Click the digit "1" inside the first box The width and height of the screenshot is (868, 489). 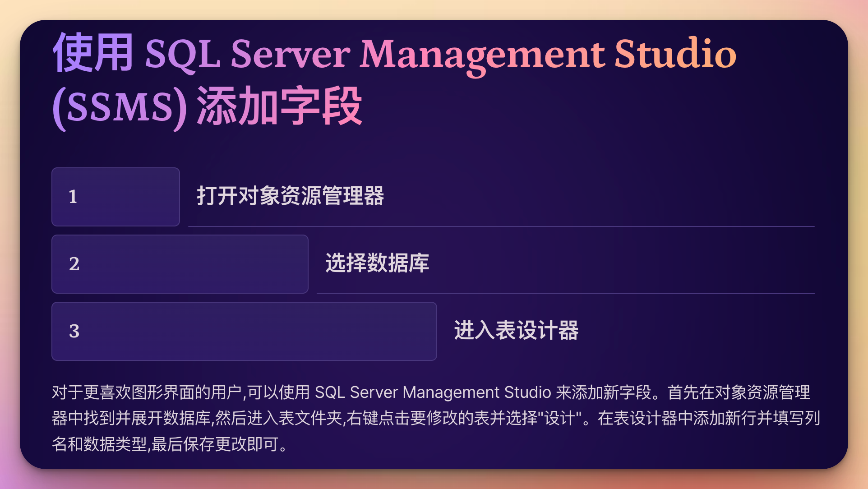click(x=73, y=197)
